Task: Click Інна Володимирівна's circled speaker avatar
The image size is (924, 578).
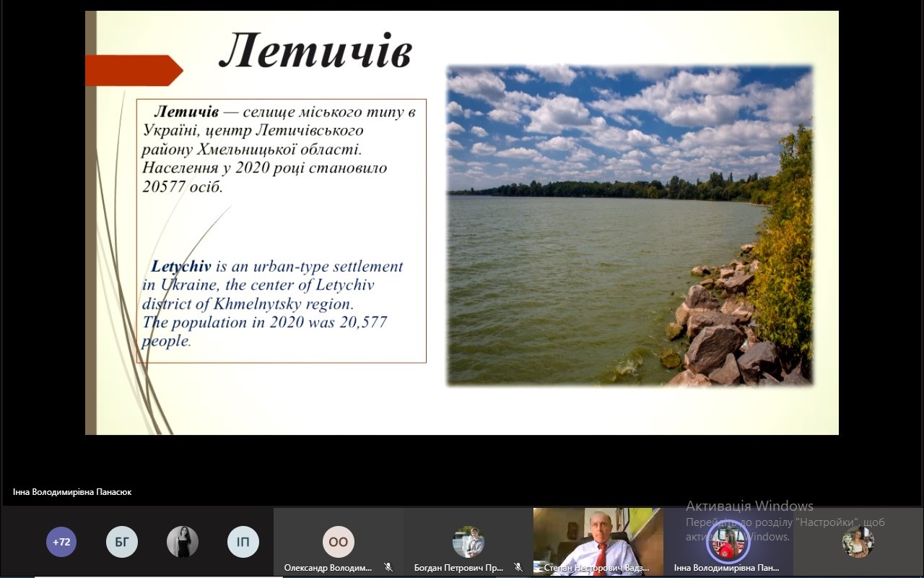Action: pos(728,542)
